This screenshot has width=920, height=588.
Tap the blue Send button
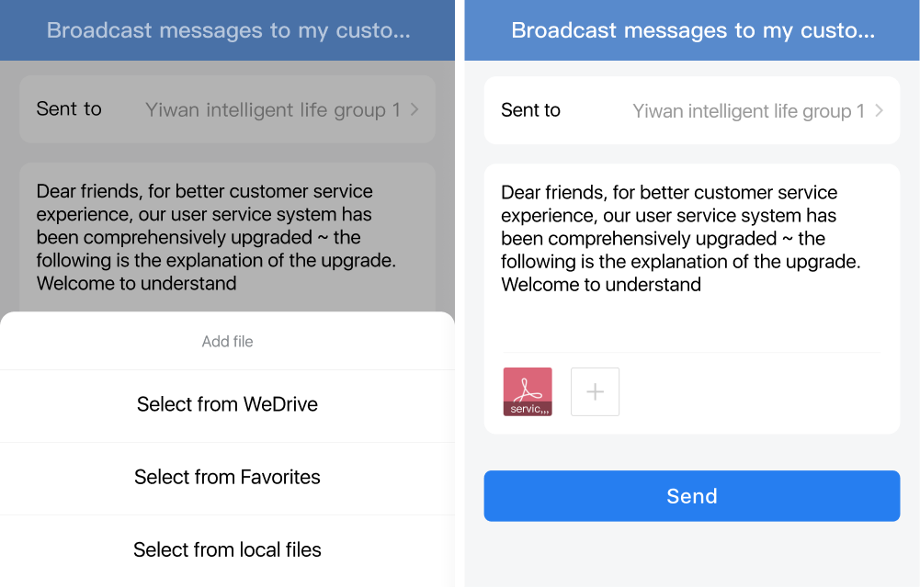pyautogui.click(x=692, y=496)
